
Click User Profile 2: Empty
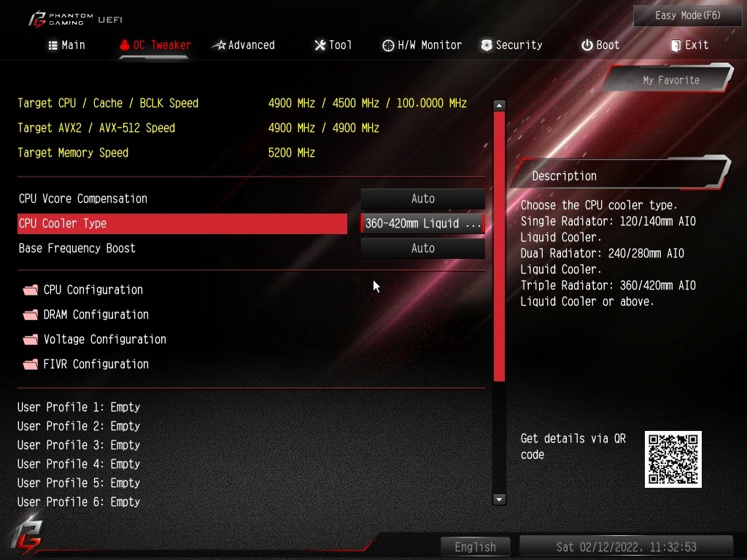[x=79, y=426]
